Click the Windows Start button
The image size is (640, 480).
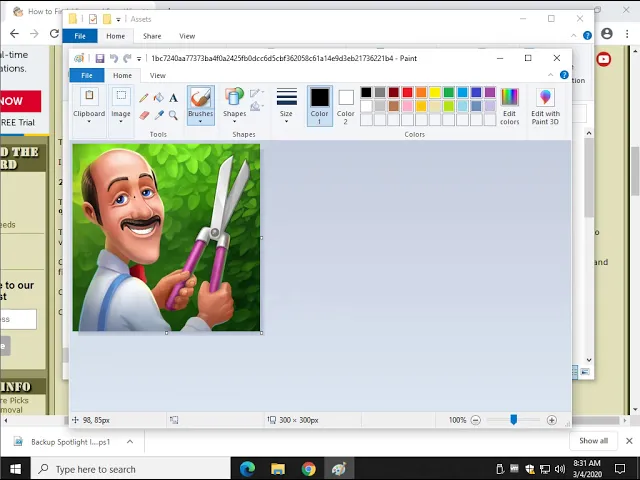point(15,469)
